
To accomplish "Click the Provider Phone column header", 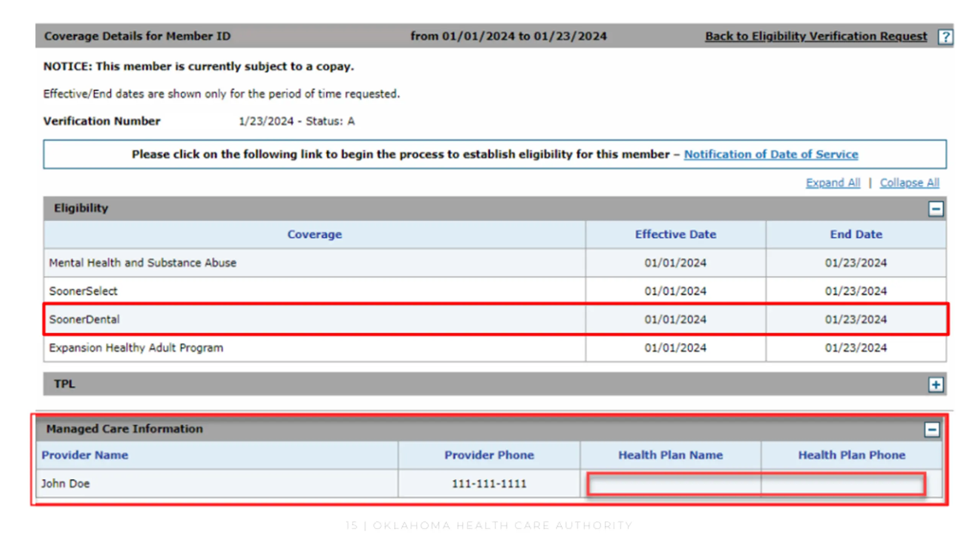I will (489, 455).
